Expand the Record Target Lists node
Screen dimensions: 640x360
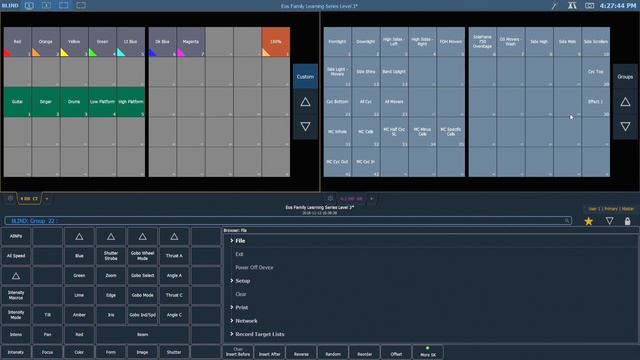point(231,334)
